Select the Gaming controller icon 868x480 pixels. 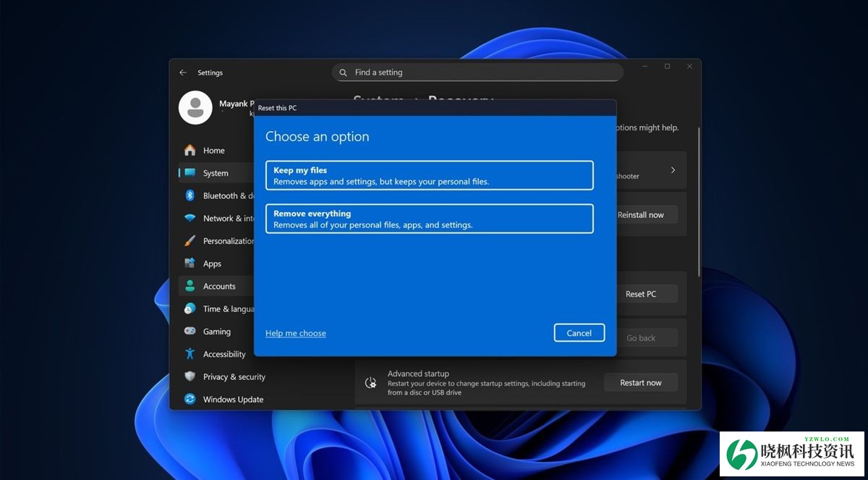[x=190, y=331]
